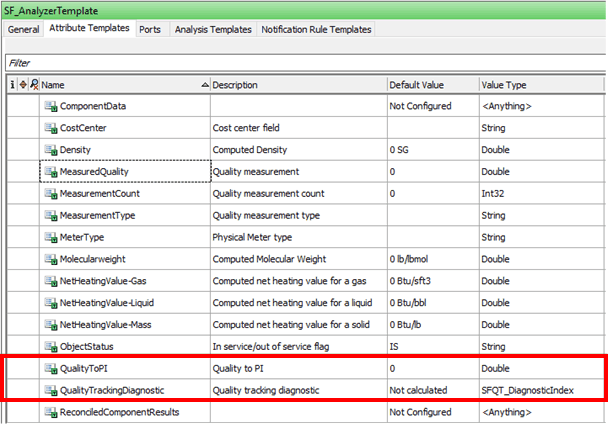Click the 'SFQT_DiagnosticIndex' value type
The image size is (608, 424).
click(527, 390)
